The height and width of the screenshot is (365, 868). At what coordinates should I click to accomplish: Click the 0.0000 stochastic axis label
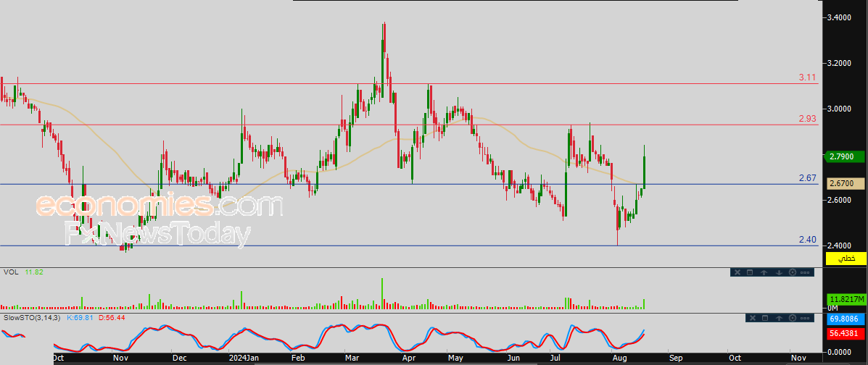pyautogui.click(x=839, y=352)
